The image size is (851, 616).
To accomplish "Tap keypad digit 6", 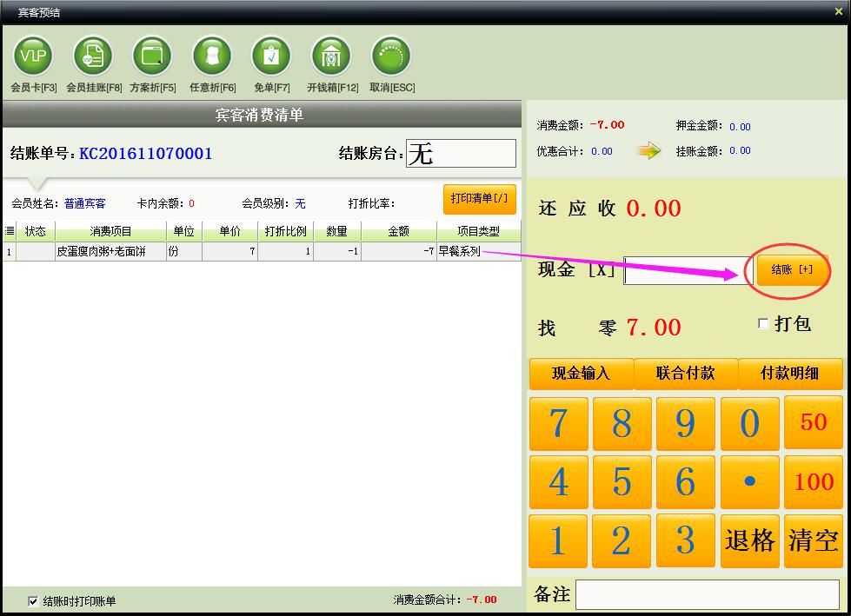I will pos(686,482).
